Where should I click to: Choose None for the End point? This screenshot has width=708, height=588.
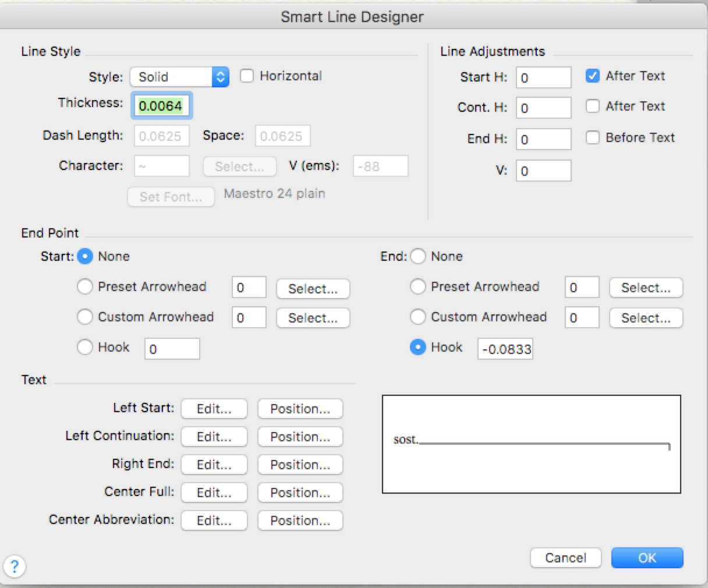(418, 257)
